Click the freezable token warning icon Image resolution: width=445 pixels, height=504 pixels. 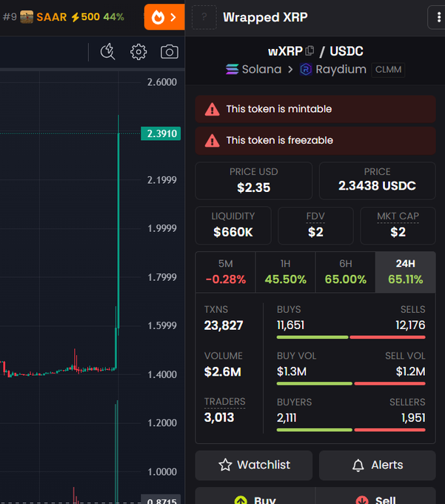(x=212, y=141)
